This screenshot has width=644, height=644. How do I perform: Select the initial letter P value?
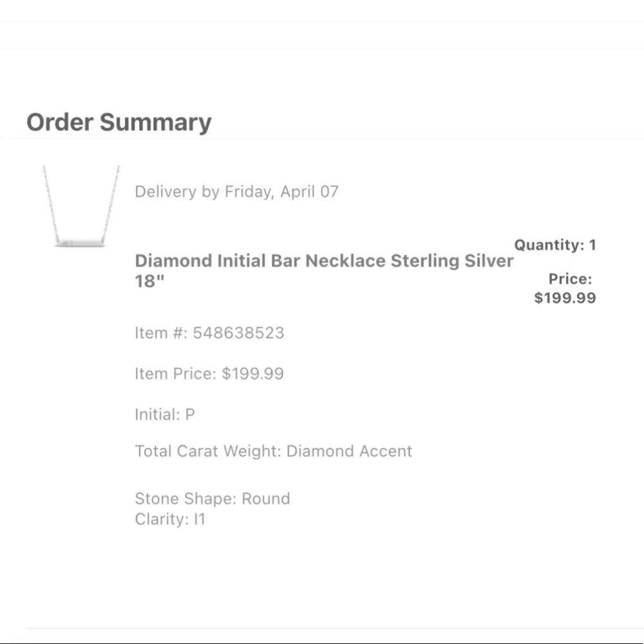click(190, 415)
